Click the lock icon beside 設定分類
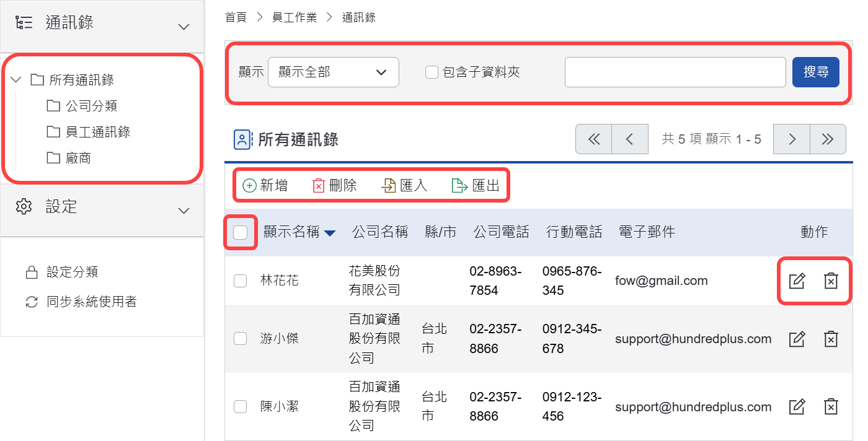 tap(31, 273)
